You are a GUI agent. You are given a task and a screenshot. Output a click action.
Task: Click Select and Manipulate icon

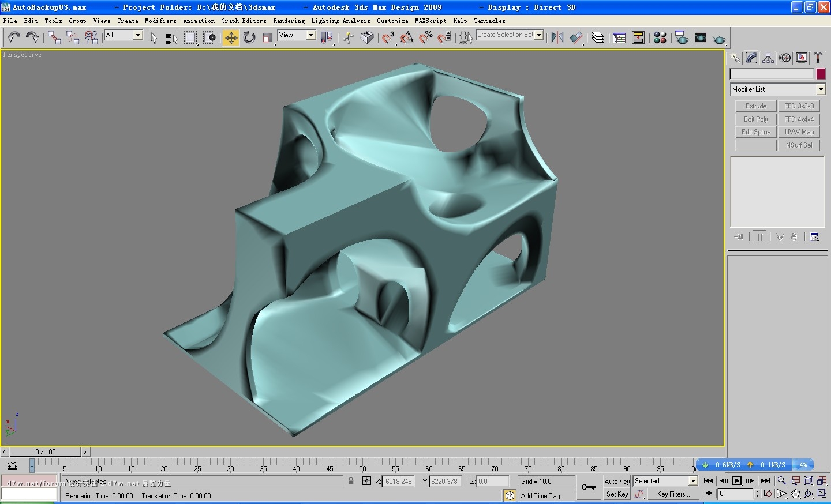point(349,37)
